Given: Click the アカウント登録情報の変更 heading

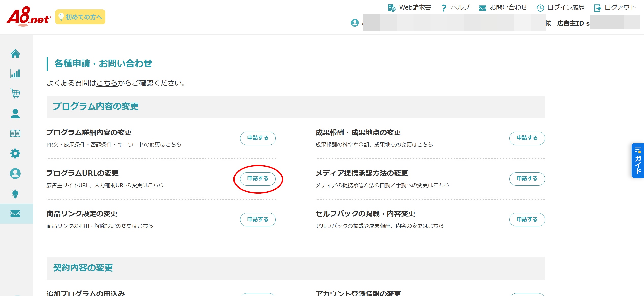Looking at the screenshot, I should tap(358, 293).
